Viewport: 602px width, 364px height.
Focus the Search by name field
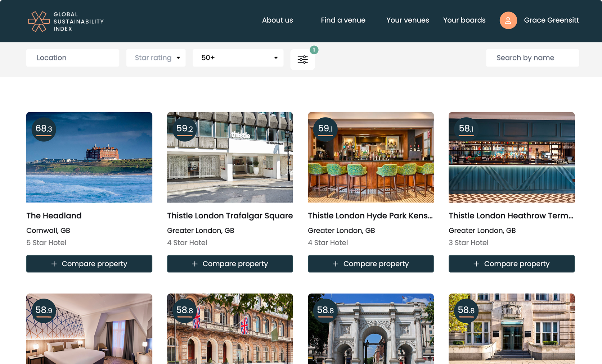click(532, 58)
